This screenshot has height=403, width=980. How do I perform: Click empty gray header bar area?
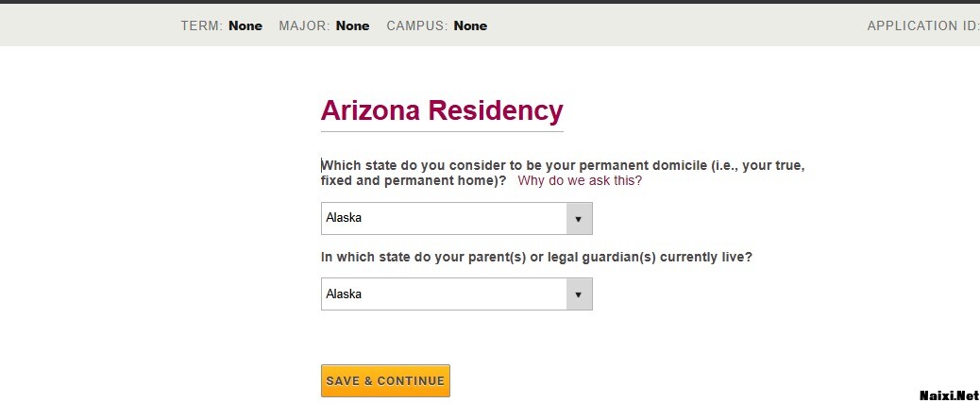(661, 25)
